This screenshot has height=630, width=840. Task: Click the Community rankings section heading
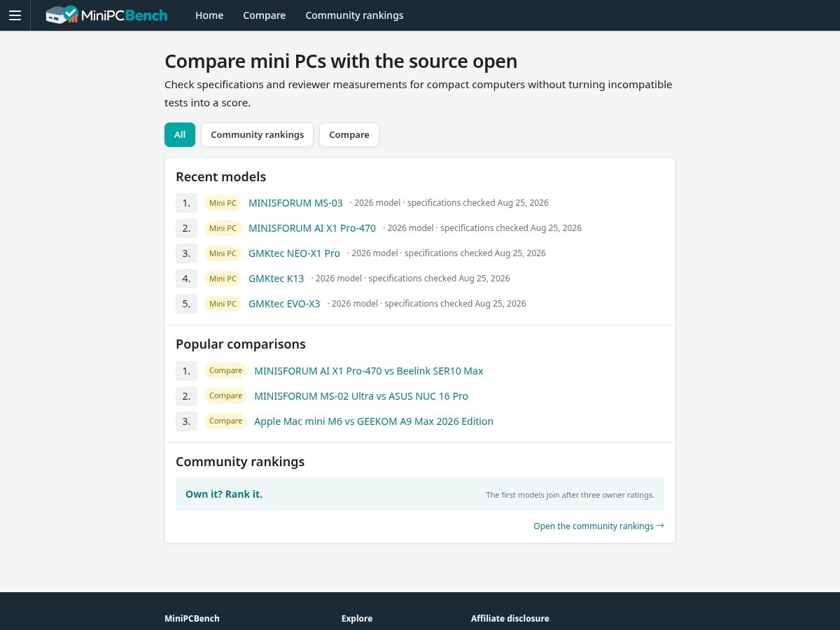240,461
